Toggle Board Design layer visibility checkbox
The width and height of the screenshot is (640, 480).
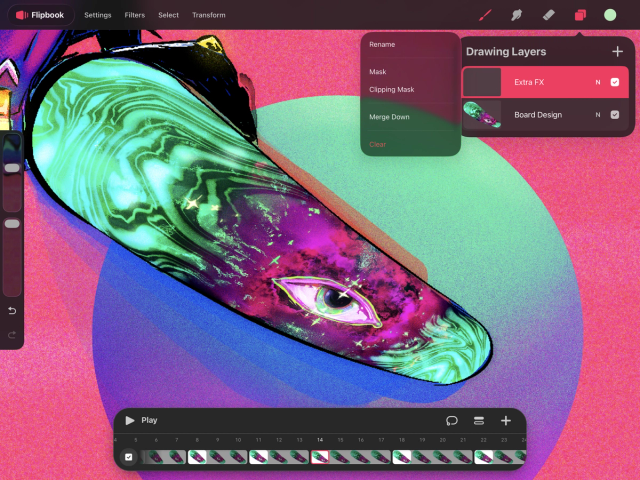point(615,115)
